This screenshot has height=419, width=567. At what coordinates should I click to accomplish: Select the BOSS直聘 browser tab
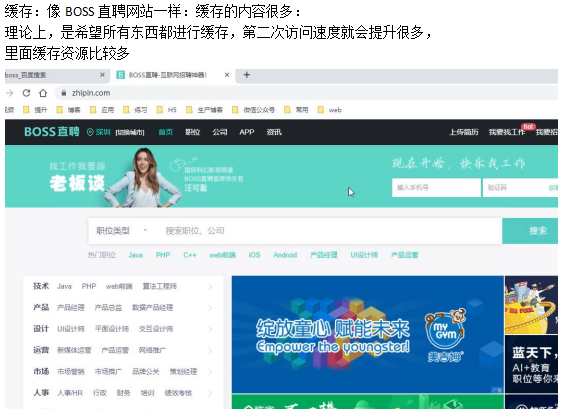pyautogui.click(x=172, y=75)
